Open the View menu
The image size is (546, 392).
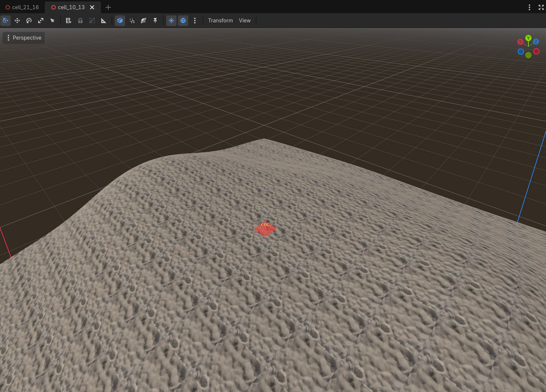(245, 21)
